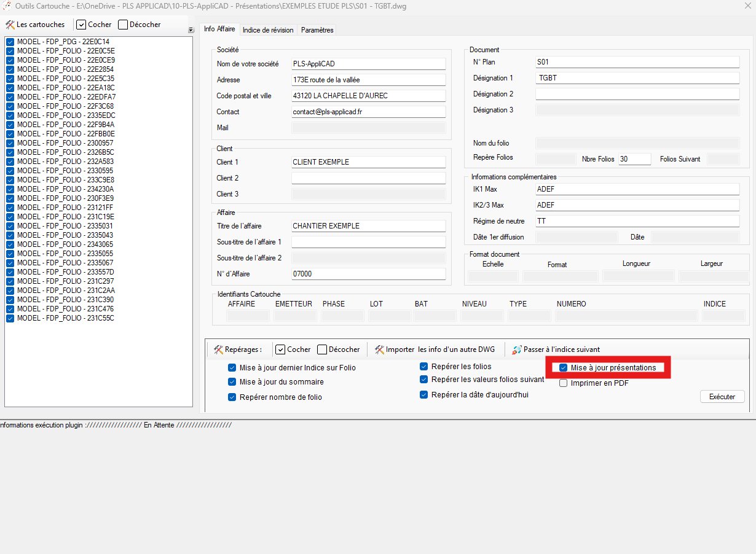The image size is (756, 554).
Task: Click Passer à l'indice suivant icon
Action: pyautogui.click(x=516, y=349)
